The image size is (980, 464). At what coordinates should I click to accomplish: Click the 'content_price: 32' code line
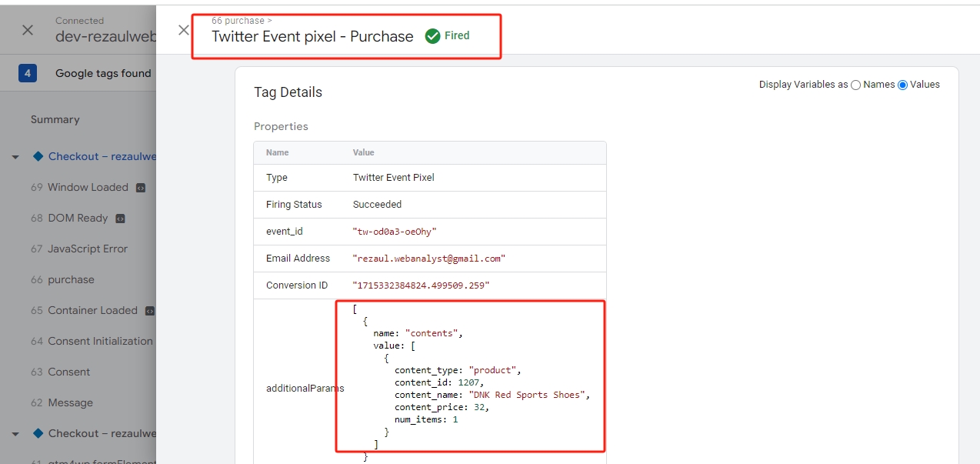coord(442,407)
